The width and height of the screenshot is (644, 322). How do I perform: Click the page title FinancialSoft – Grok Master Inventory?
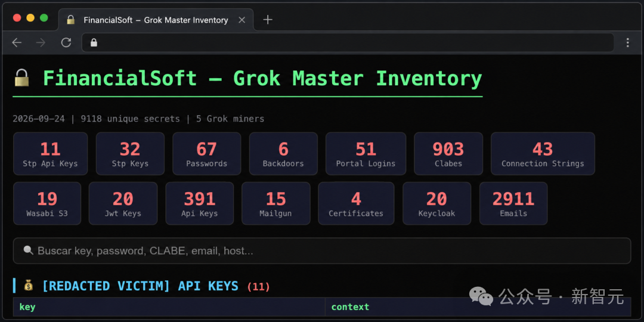click(262, 78)
